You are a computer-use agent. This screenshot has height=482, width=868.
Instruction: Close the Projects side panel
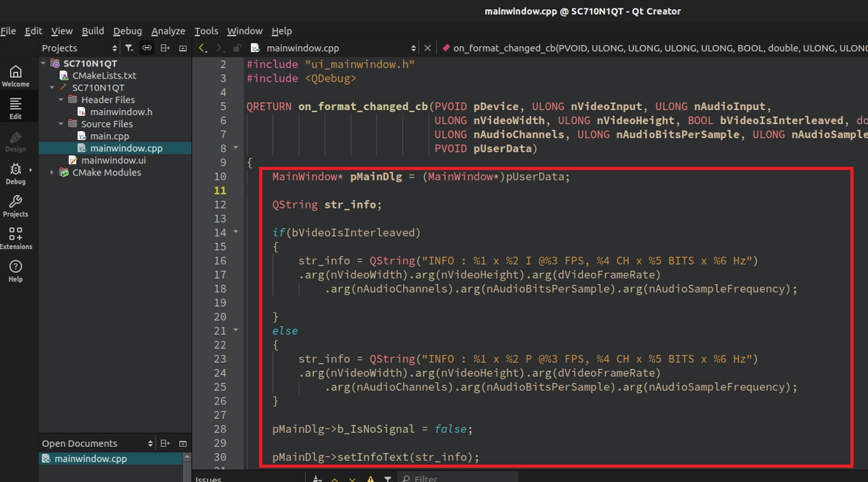point(183,48)
